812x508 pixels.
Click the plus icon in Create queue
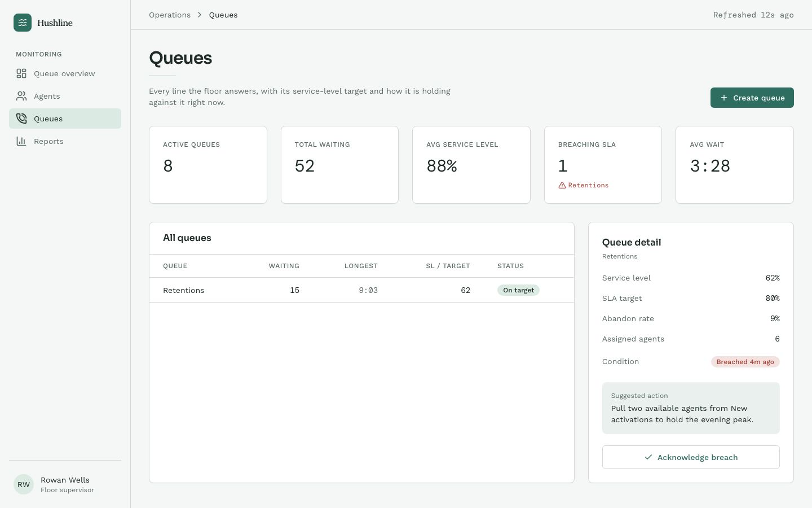724,98
